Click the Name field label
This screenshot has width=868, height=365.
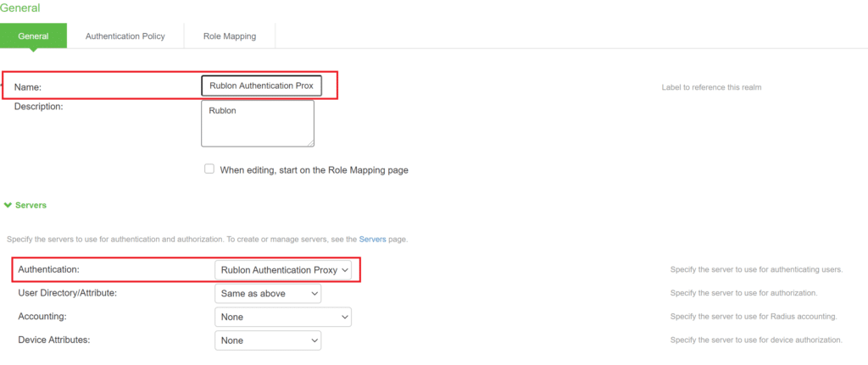[28, 87]
